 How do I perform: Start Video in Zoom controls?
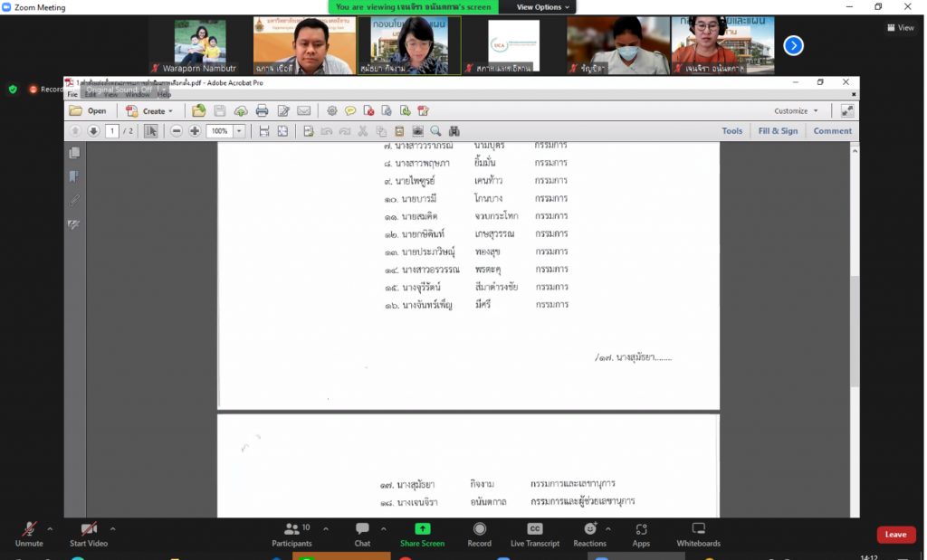(89, 533)
